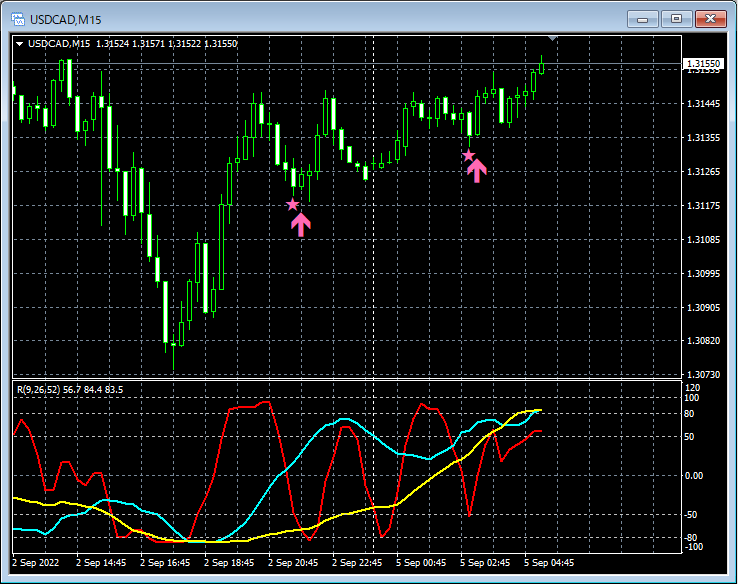The width and height of the screenshot is (739, 584).
Task: Click the 5 Sep 04:45 time label
Action: pos(549,563)
